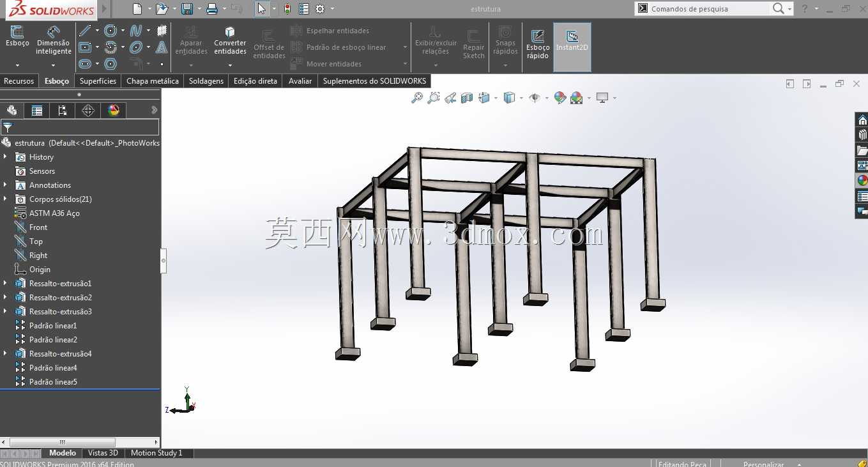Open an existing file
868x467 pixels.
point(162,9)
